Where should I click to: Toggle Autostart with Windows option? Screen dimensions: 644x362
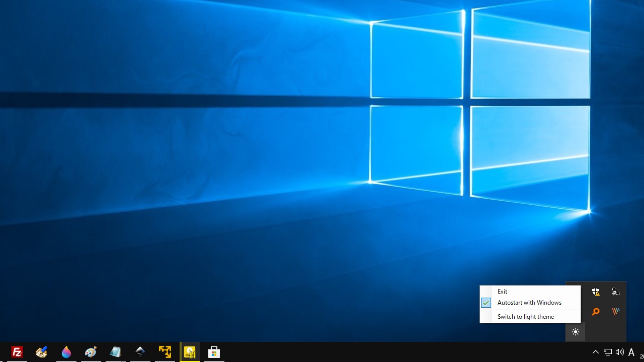pos(530,303)
